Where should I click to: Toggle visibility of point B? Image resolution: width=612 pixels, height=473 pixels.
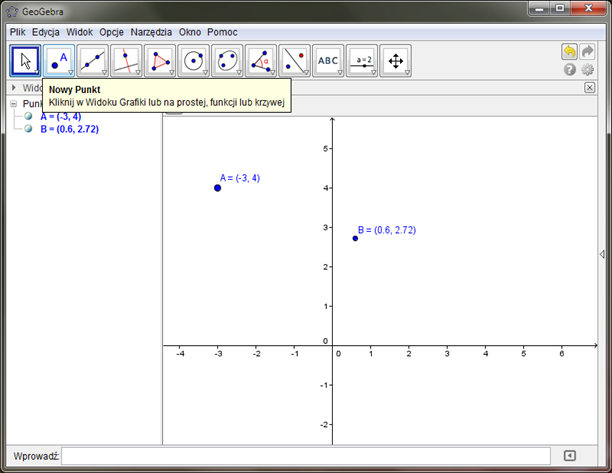[28, 128]
